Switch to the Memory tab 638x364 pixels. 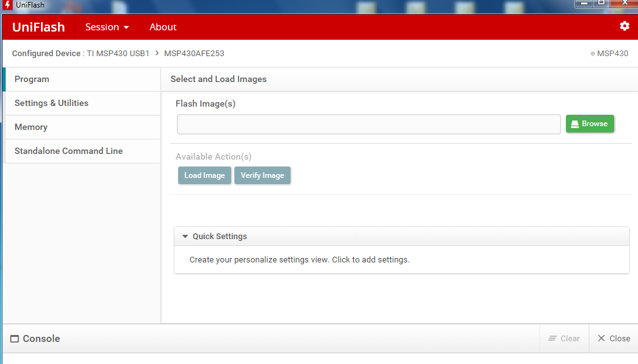[x=83, y=127]
